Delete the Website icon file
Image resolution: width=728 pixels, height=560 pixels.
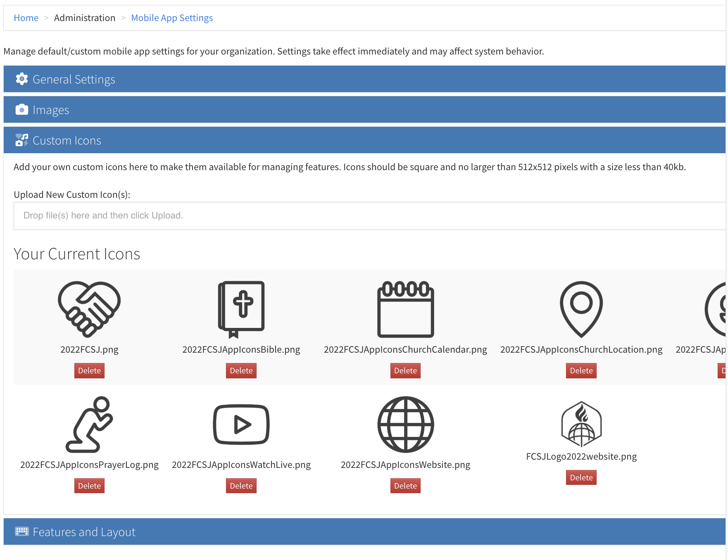click(405, 486)
